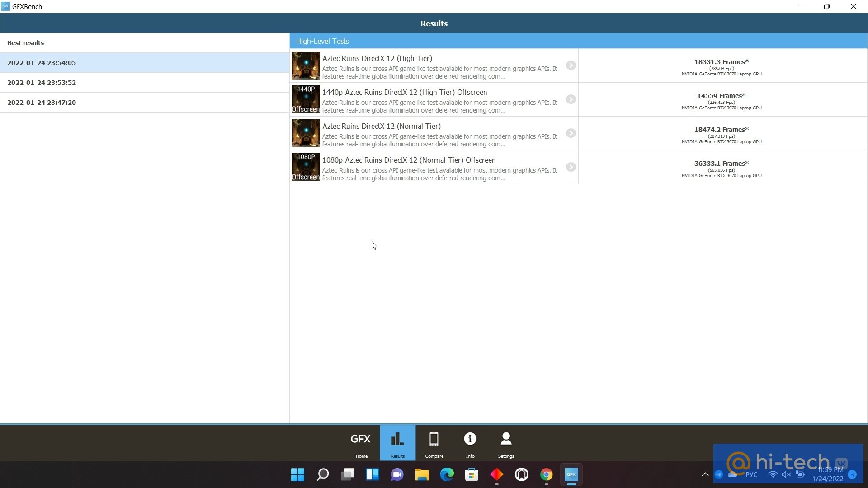Expand 1440p Aztec Ruins High Tier Offscreen arrow
868x488 pixels.
(571, 99)
